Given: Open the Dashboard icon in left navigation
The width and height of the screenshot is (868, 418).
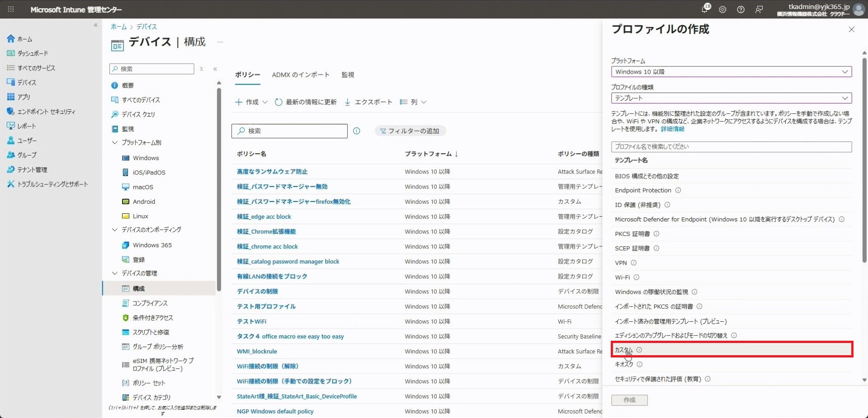Looking at the screenshot, I should [x=11, y=53].
